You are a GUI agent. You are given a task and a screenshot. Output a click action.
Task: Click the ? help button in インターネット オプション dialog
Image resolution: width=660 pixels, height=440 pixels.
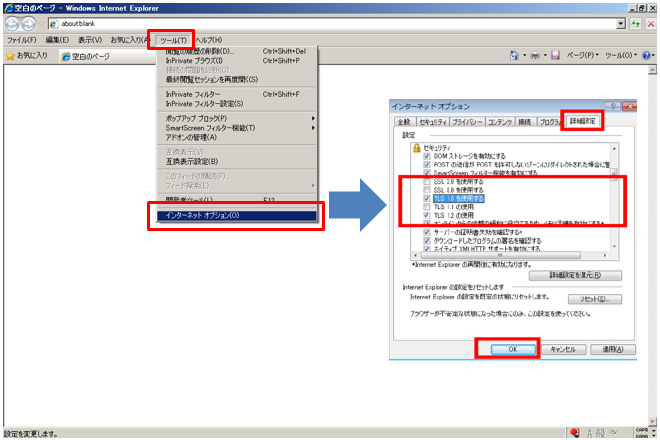613,107
